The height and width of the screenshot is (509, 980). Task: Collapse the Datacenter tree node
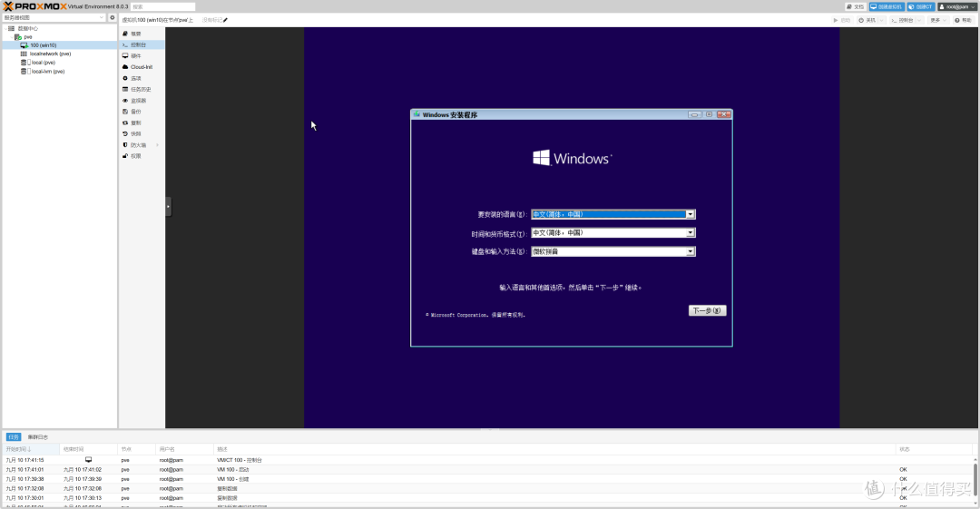(x=5, y=29)
